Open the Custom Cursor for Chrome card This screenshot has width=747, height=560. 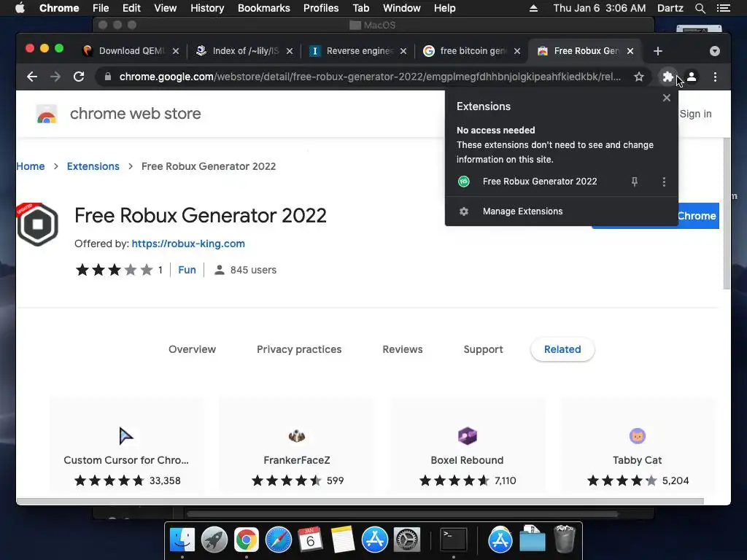click(127, 444)
